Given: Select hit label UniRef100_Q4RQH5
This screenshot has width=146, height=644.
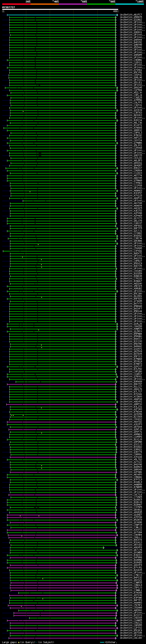Looking at the screenshot, I should 131,55.
